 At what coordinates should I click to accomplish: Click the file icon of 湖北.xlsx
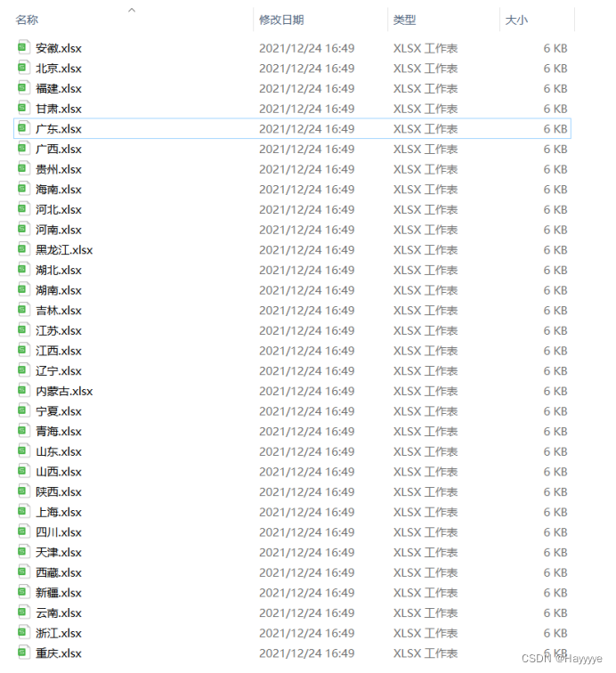[x=24, y=269]
